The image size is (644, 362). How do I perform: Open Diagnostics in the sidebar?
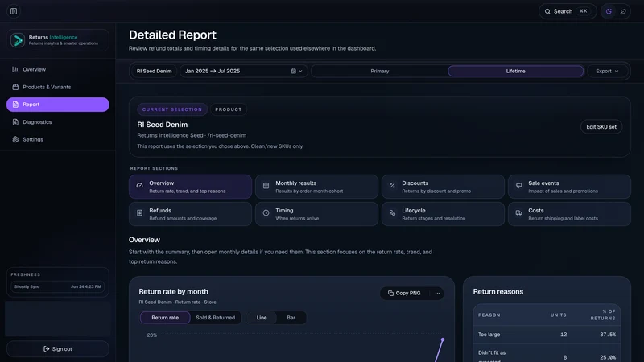[x=57, y=122]
